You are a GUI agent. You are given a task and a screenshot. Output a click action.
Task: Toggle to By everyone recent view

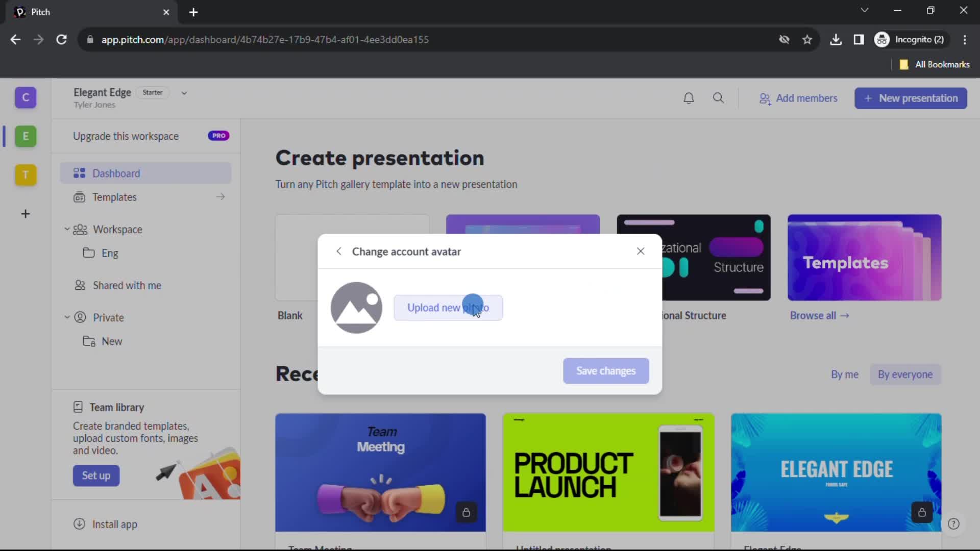coord(905,374)
